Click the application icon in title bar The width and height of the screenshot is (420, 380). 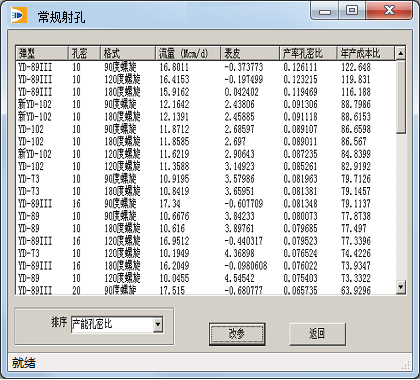pyautogui.click(x=19, y=16)
